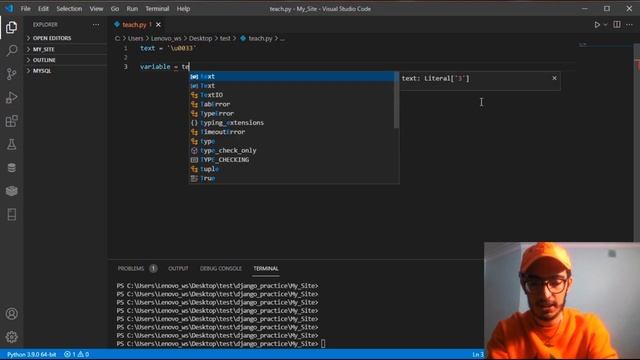Image resolution: width=640 pixels, height=360 pixels.
Task: Open the Manage gear icon
Action: [11, 337]
